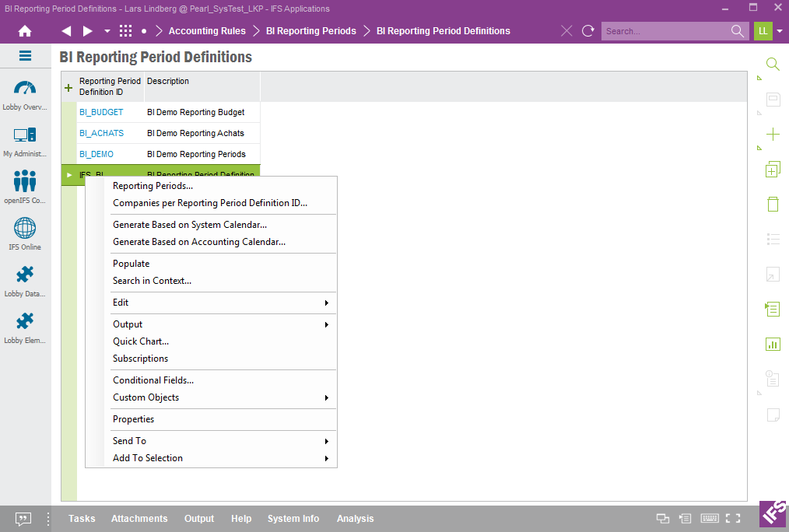Open the BI_DEMO definition link

pyautogui.click(x=96, y=154)
